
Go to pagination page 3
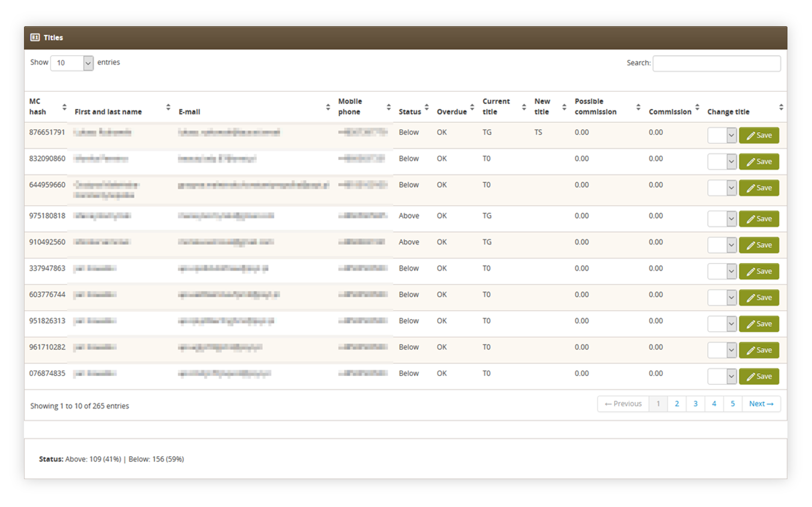pyautogui.click(x=695, y=404)
